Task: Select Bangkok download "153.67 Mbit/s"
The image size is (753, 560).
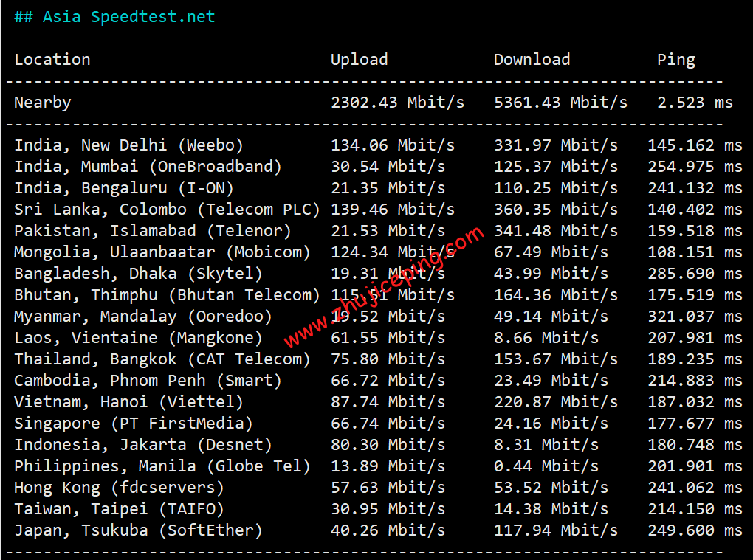Action: pyautogui.click(x=556, y=359)
